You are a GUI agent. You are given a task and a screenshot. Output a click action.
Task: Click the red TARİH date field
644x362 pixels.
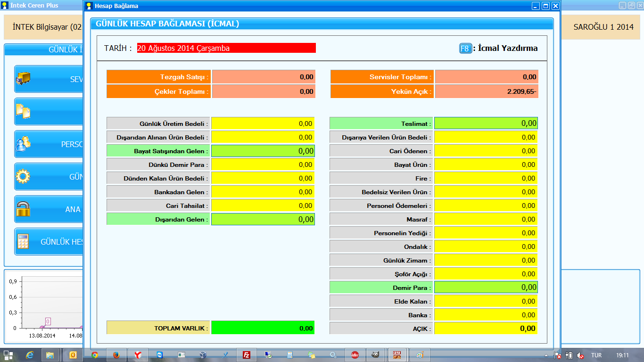[x=226, y=48]
